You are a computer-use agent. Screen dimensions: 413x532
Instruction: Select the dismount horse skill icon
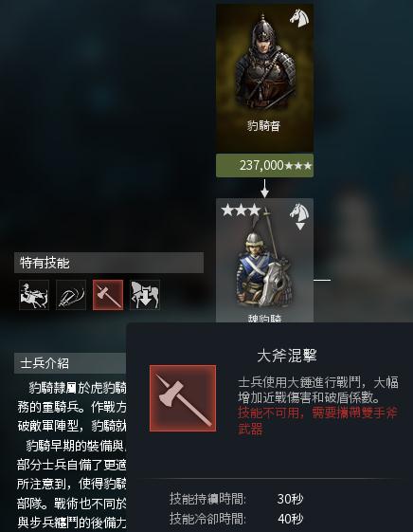[145, 295]
